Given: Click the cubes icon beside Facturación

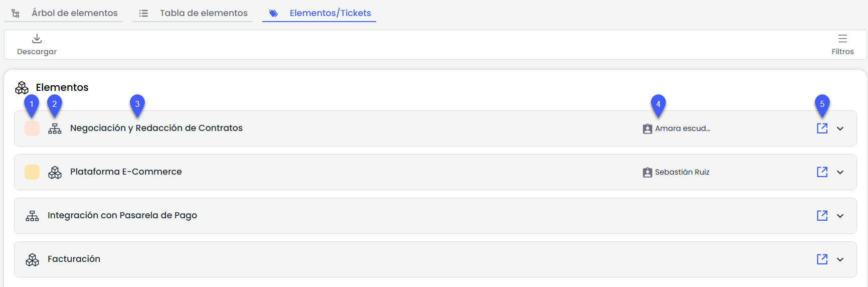Looking at the screenshot, I should (32, 259).
